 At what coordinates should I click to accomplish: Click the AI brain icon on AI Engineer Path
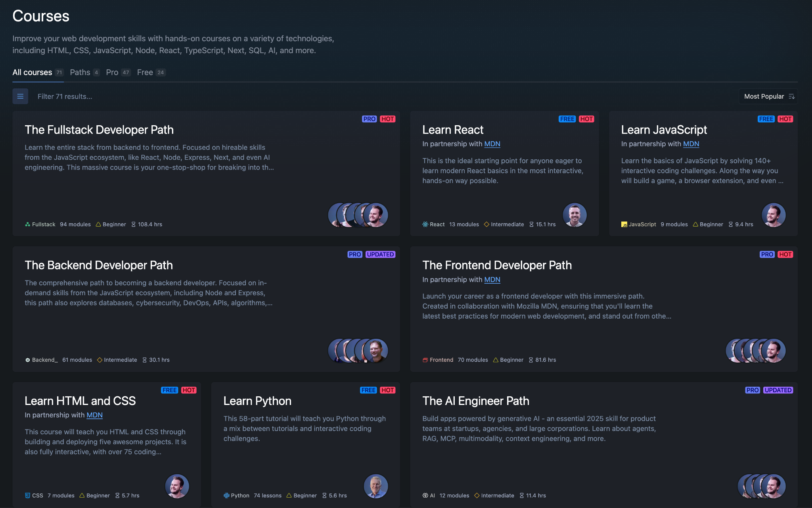pos(425,495)
